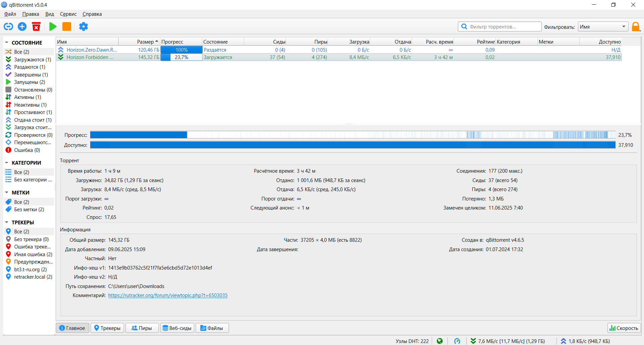Filter by Простаивают (1) state

[x=29, y=112]
